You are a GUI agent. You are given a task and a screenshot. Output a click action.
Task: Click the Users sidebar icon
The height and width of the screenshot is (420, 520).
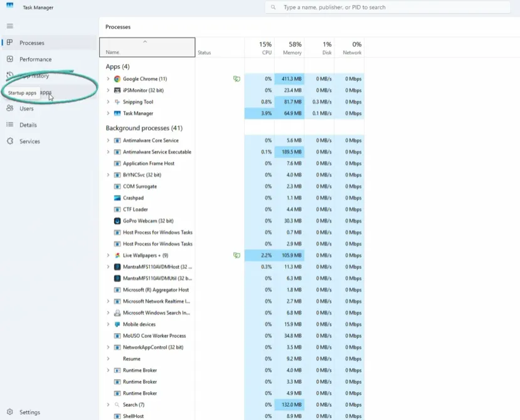click(10, 108)
